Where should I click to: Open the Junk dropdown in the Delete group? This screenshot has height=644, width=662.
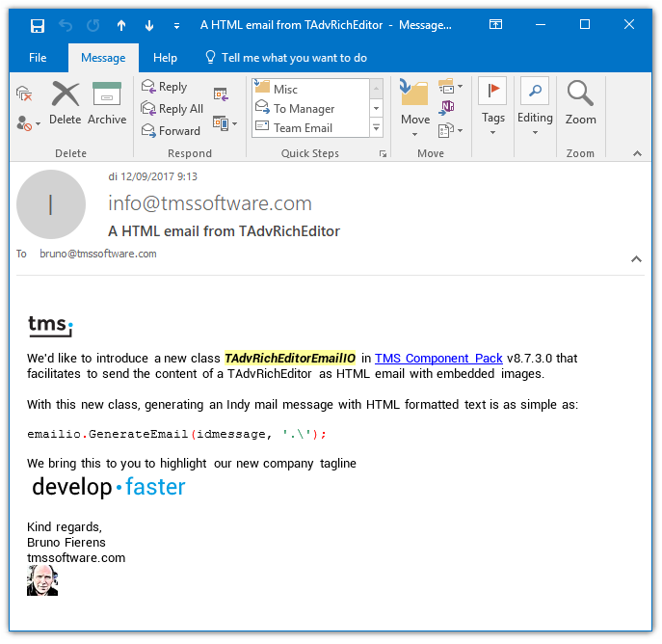coord(28,123)
